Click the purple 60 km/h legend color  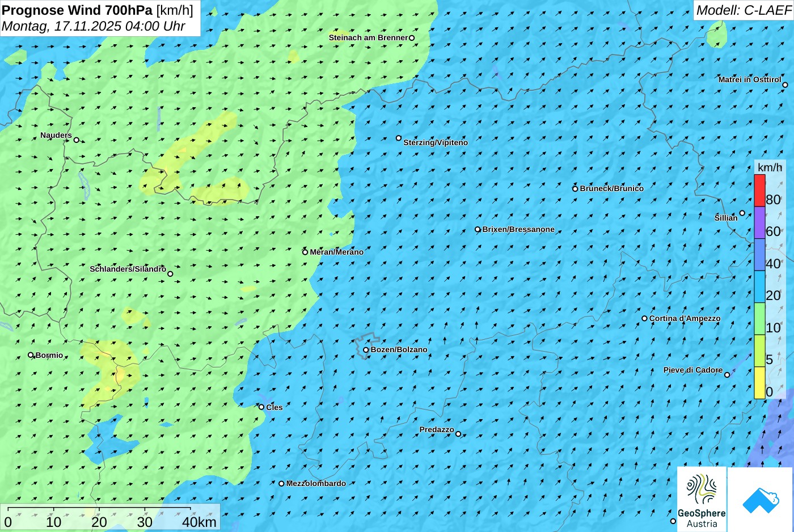(759, 222)
